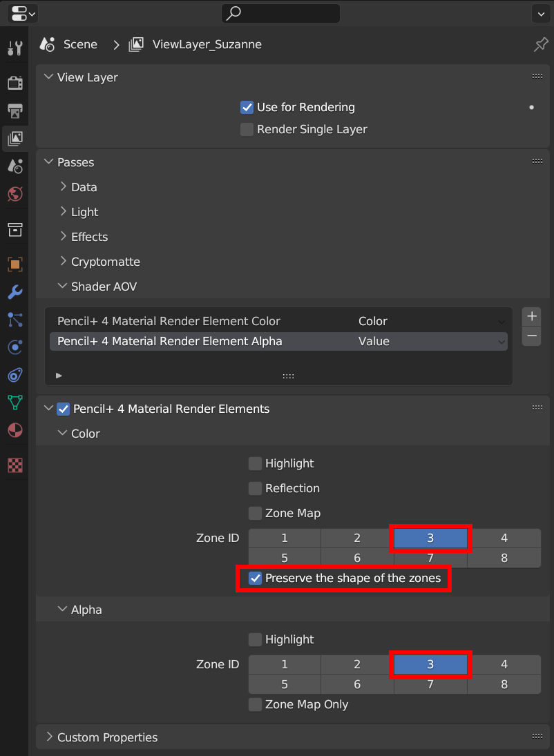Toggle the pin icon in the header
Viewport: 554px width, 756px height.
point(540,45)
